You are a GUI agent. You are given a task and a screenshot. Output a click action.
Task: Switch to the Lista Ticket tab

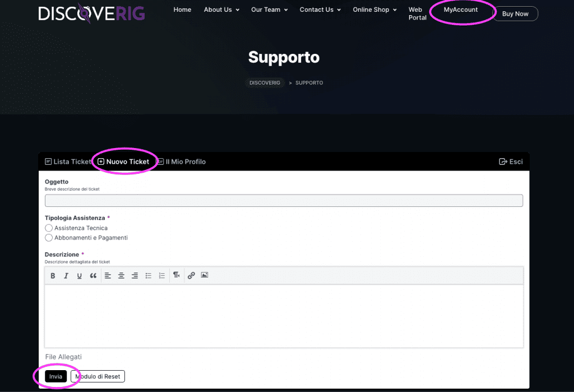(68, 162)
